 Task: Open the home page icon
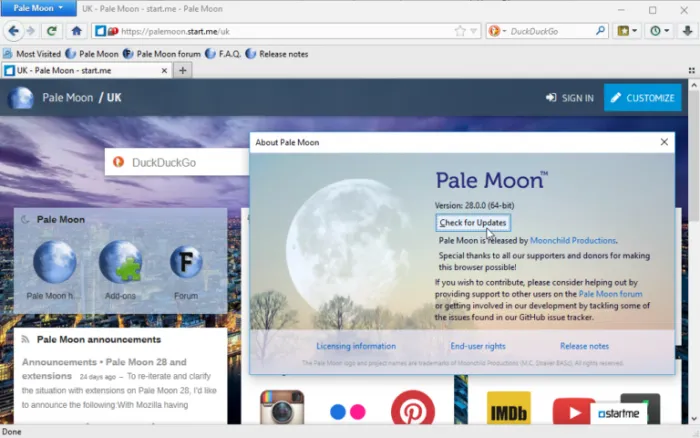(76, 31)
